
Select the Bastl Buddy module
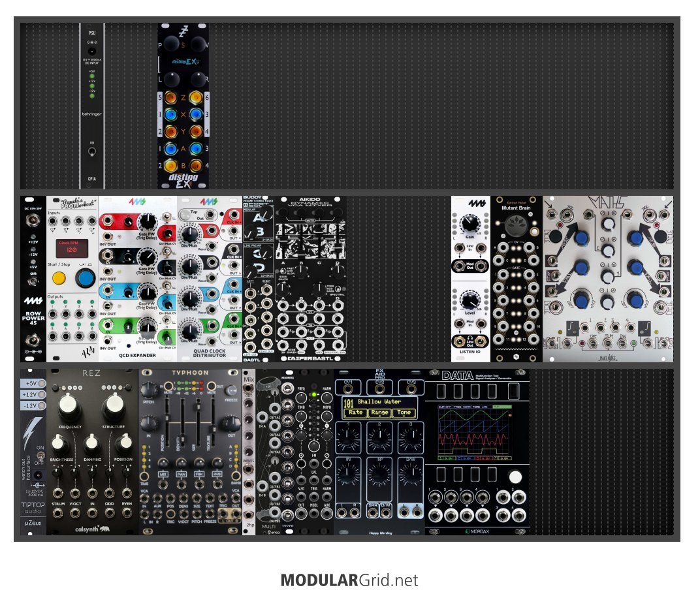[x=258, y=279]
